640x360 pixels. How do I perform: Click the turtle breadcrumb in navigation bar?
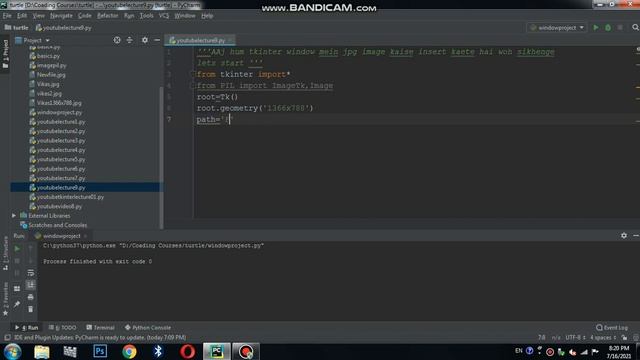[x=16, y=28]
